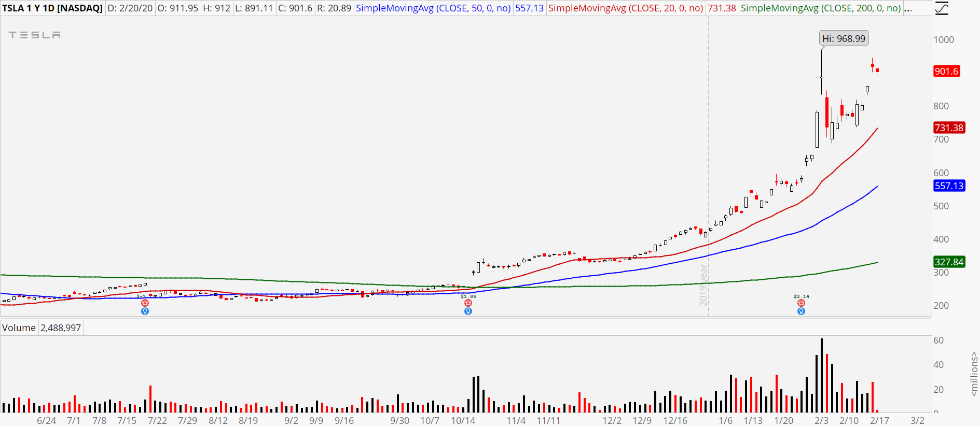The height and width of the screenshot is (427, 980).
Task: Click the red earnings phone icon under $2.14
Action: pos(801,303)
